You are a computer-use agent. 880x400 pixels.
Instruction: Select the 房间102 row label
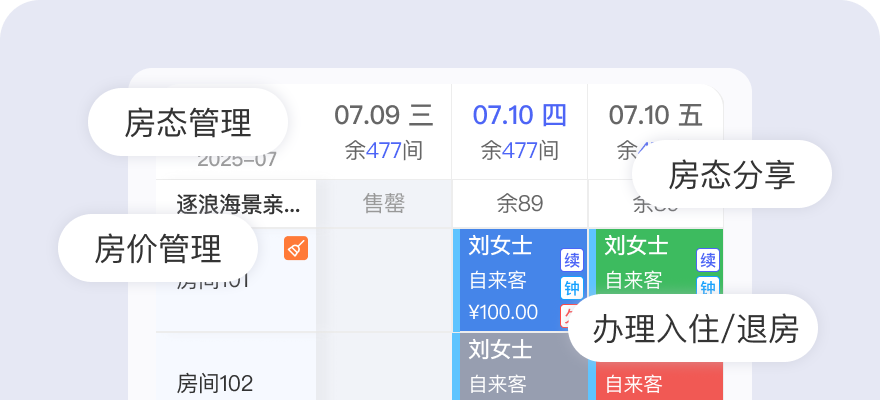[x=215, y=384]
